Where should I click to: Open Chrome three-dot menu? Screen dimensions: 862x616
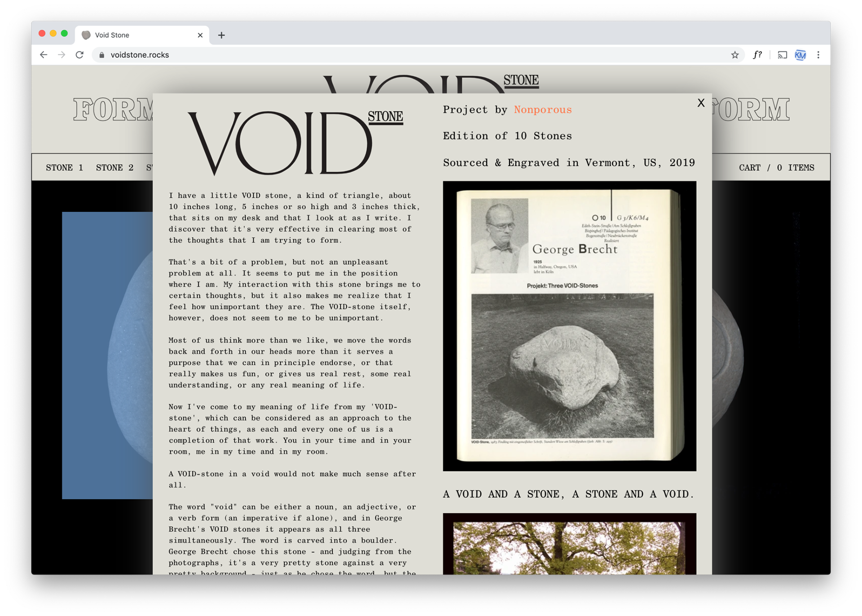coord(818,55)
